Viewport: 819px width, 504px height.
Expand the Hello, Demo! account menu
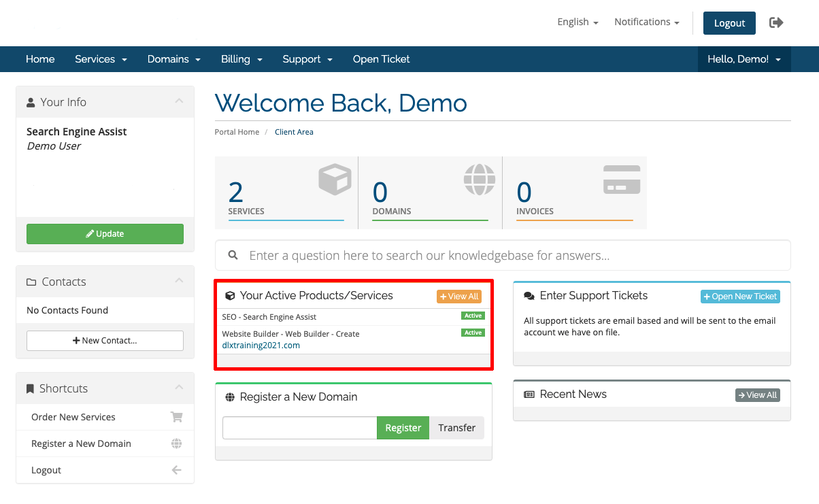pyautogui.click(x=743, y=59)
